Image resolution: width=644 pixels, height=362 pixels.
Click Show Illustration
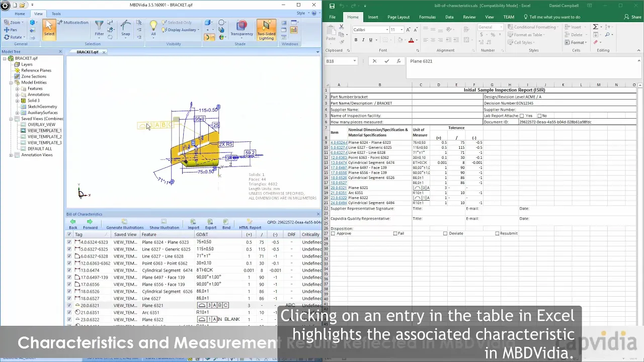164,224
